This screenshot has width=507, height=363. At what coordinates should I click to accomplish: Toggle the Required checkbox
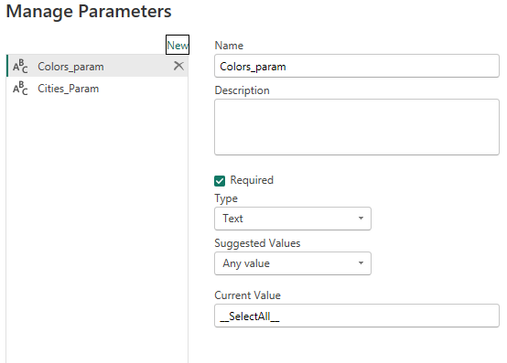tap(219, 181)
